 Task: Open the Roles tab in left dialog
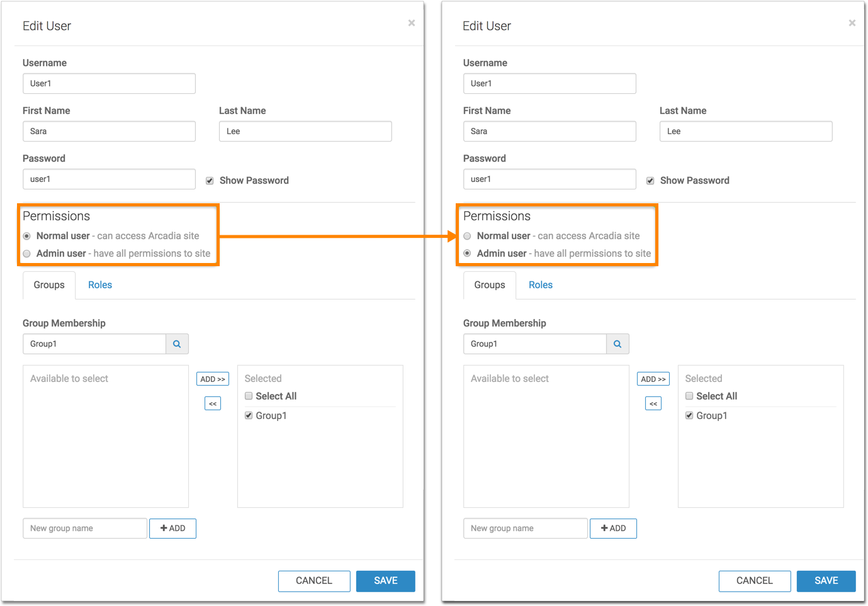click(x=100, y=285)
